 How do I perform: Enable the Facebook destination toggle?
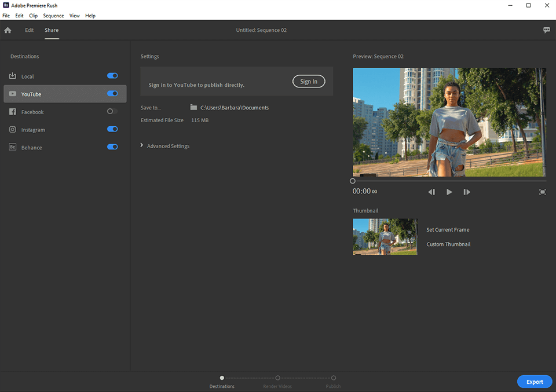click(x=112, y=111)
